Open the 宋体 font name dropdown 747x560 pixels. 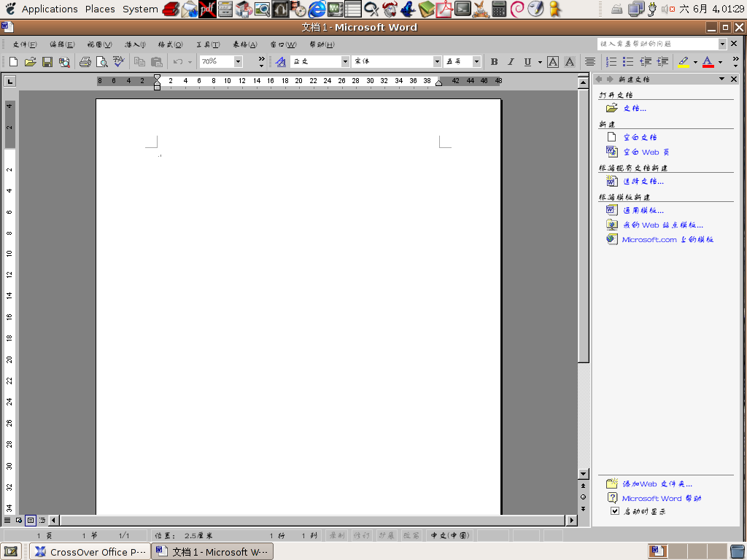[437, 61]
